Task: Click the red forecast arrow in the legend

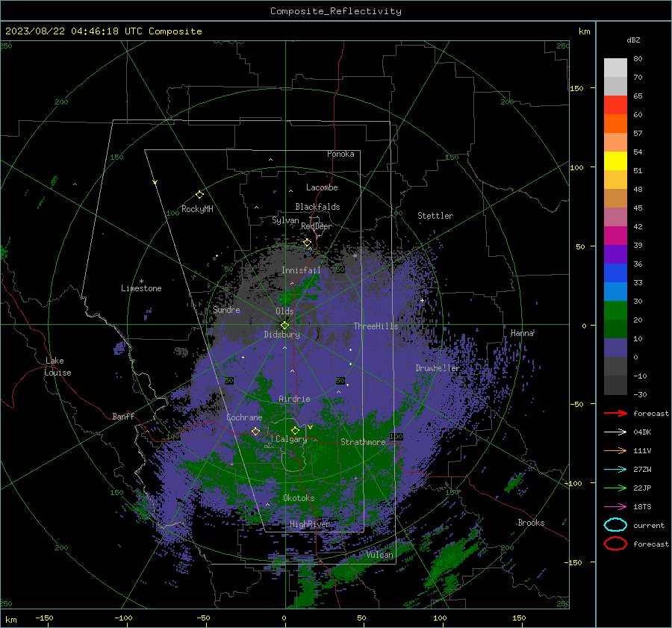Action: click(615, 413)
